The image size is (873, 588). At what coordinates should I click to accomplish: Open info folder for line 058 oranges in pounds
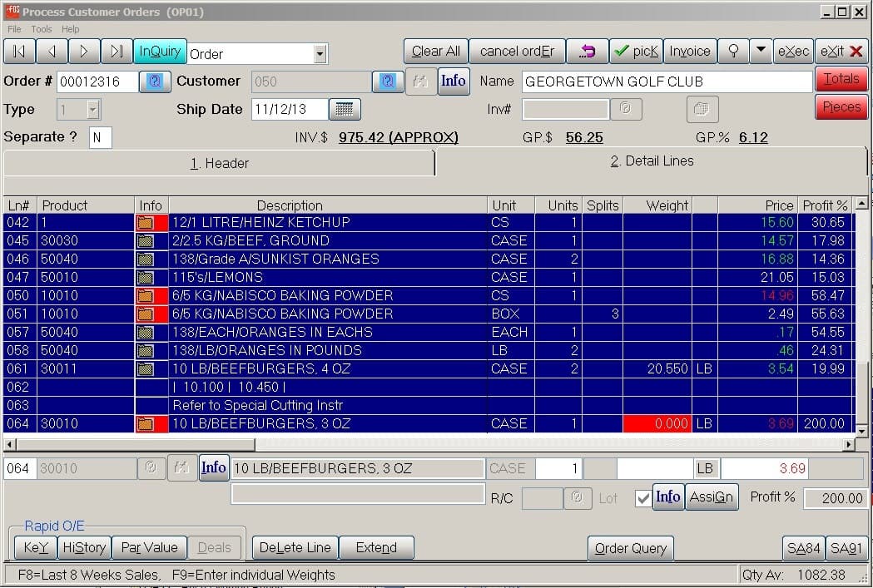146,351
